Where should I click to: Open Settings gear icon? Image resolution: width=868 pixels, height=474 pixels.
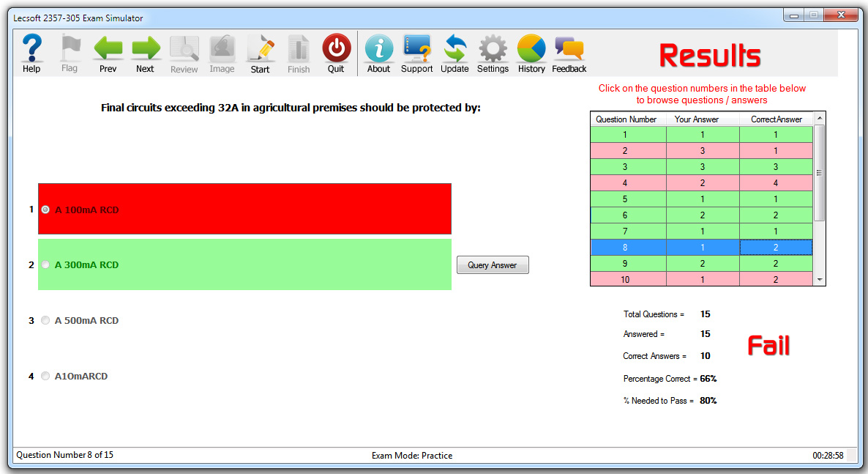tap(493, 53)
